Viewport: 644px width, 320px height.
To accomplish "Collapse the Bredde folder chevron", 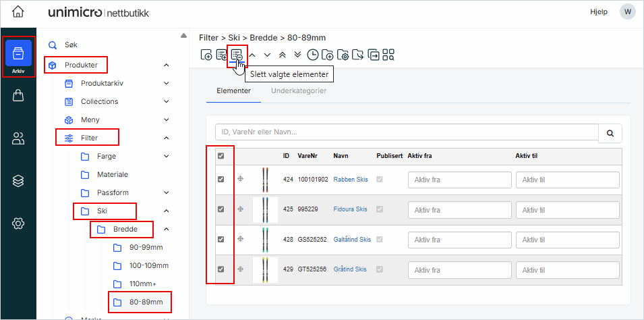I will coord(167,230).
